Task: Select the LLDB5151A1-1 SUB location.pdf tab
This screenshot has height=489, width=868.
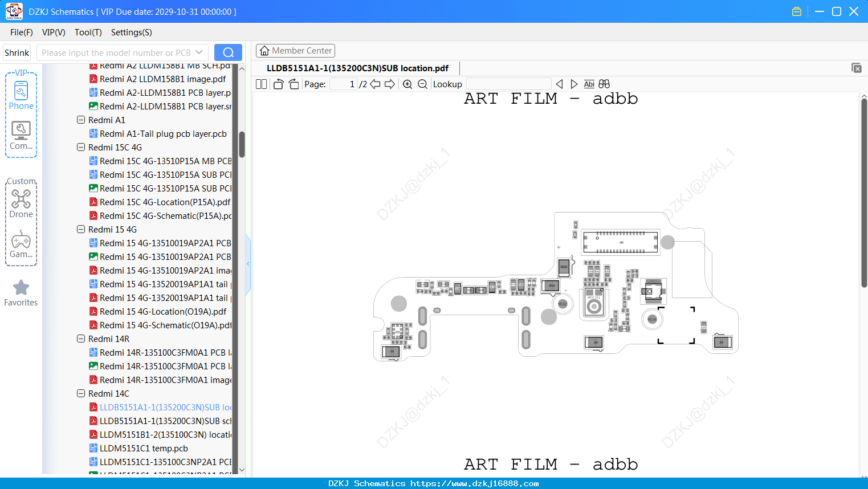Action: (x=357, y=68)
